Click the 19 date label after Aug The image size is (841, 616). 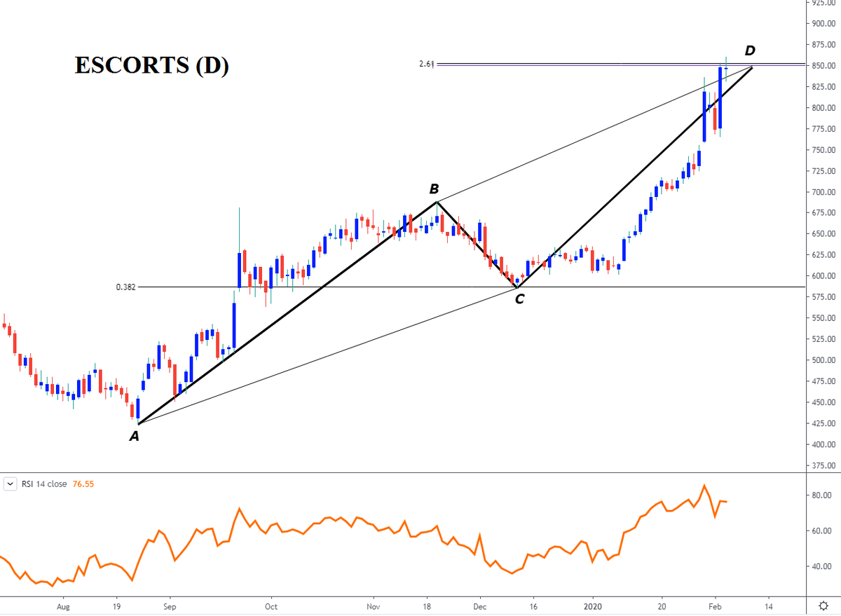coord(116,605)
